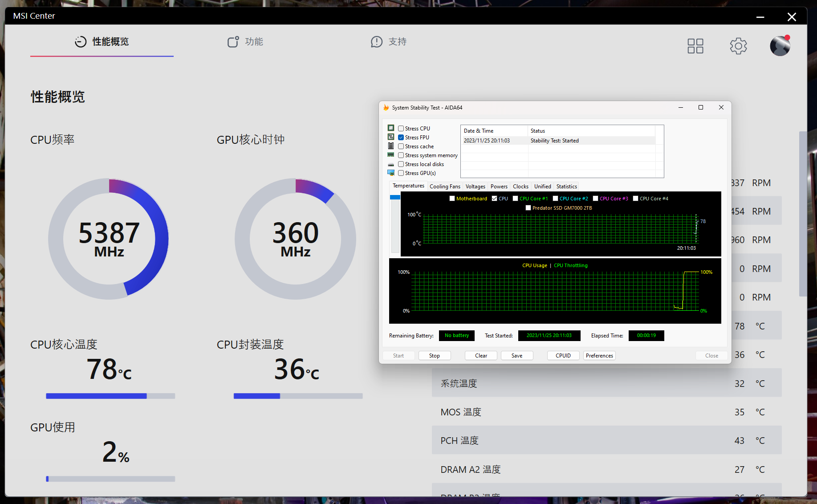Minimize the AIDA64 stability test window
Image resolution: width=817 pixels, height=504 pixels.
[x=681, y=107]
